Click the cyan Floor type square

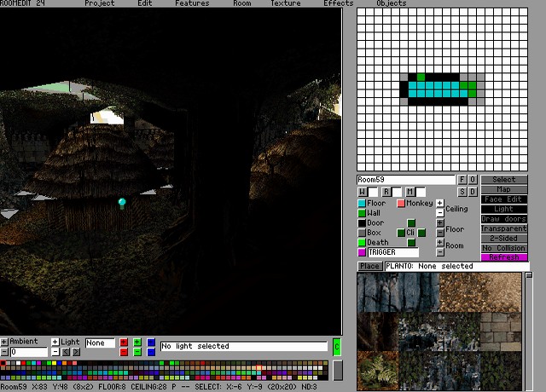pos(362,204)
